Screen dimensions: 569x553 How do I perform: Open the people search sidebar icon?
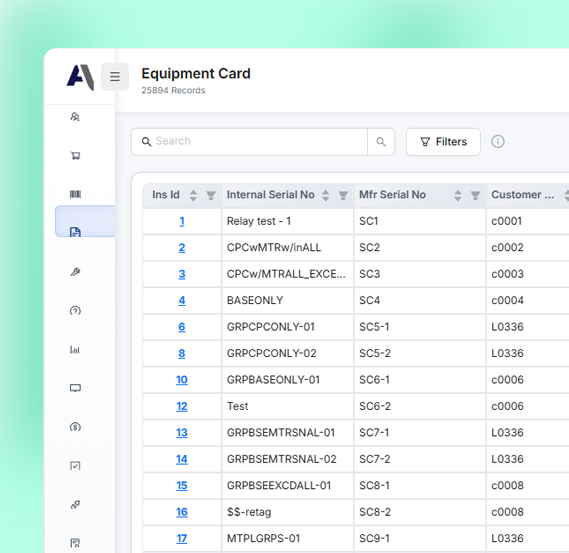pyautogui.click(x=75, y=117)
